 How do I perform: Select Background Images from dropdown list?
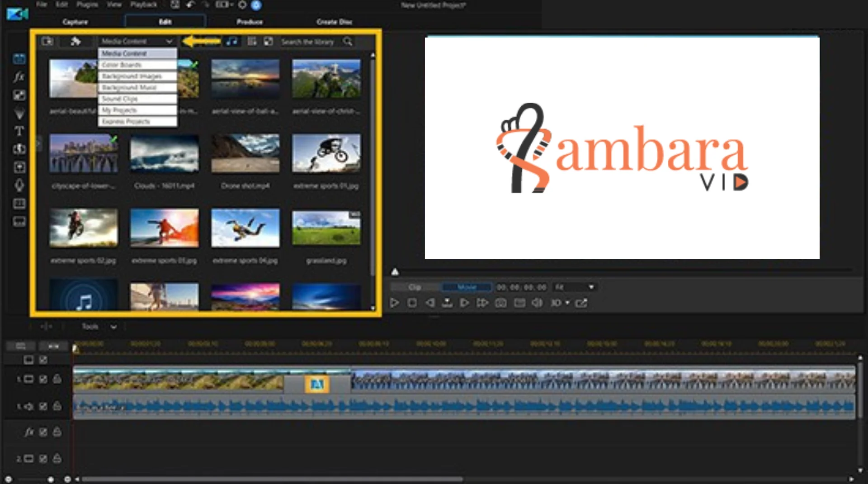[137, 76]
